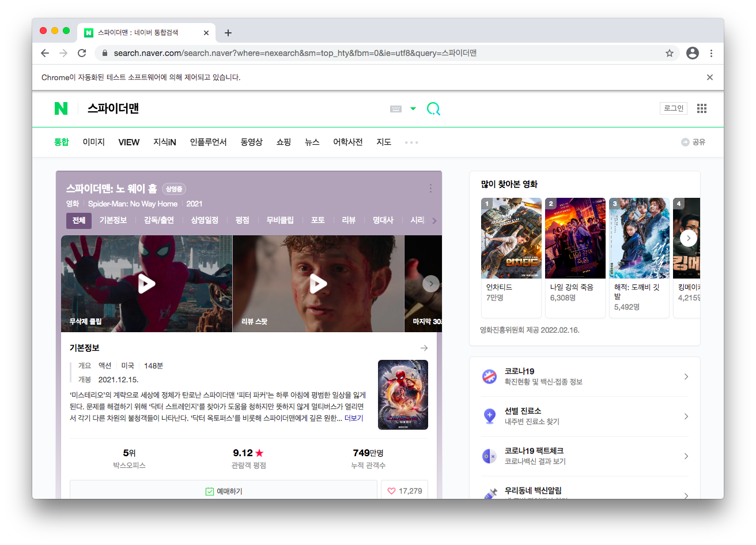Open the 지도 tab
The width and height of the screenshot is (756, 545).
[384, 142]
